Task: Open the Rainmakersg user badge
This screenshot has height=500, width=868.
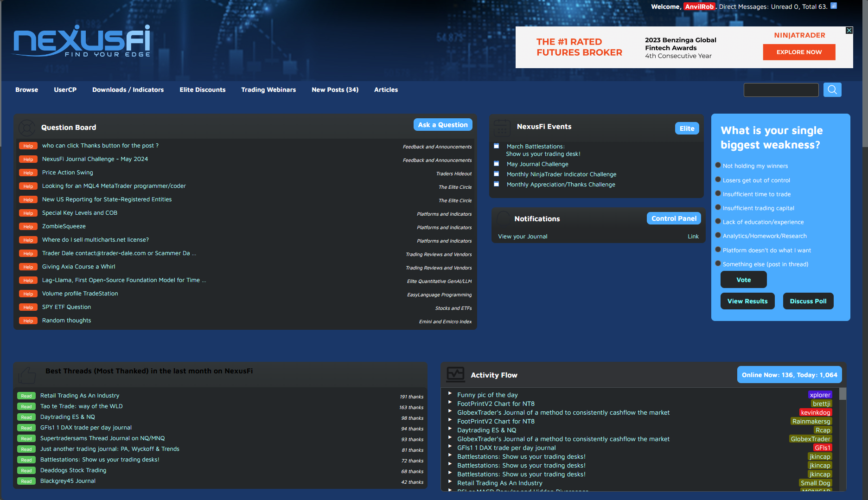Action: tap(811, 421)
